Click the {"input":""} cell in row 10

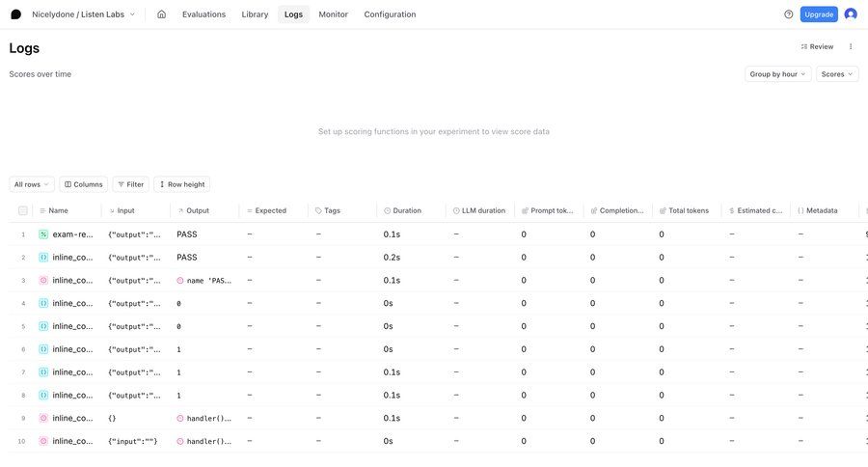pos(133,442)
